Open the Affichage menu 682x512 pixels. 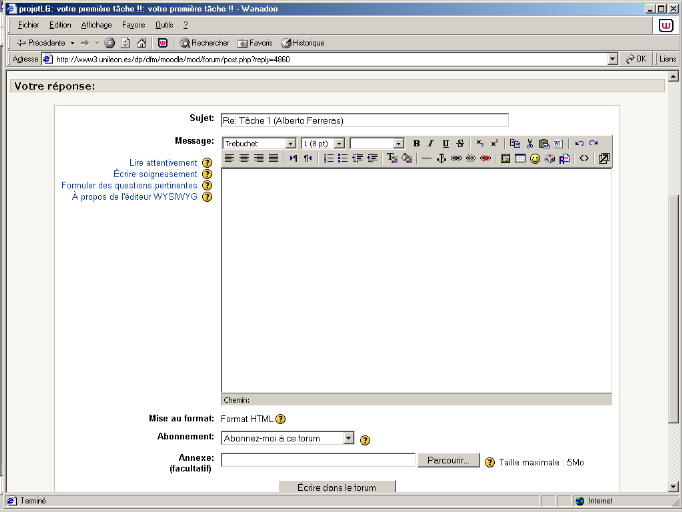pyautogui.click(x=96, y=24)
